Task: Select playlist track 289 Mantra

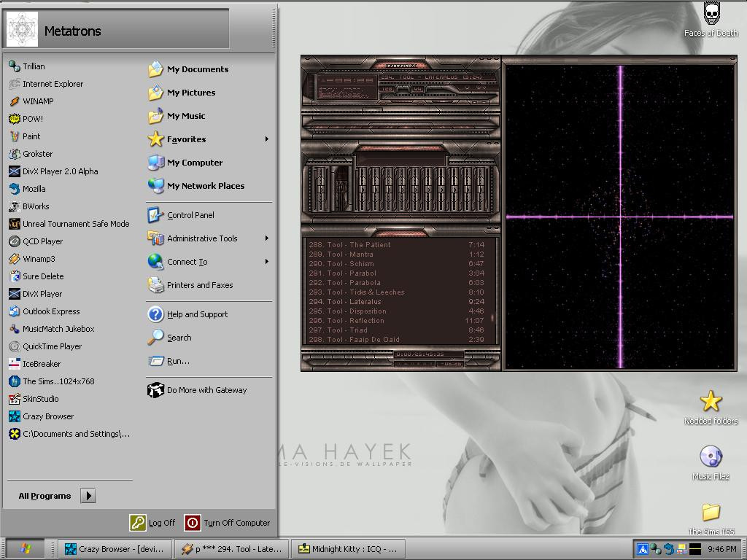Action: pos(397,254)
